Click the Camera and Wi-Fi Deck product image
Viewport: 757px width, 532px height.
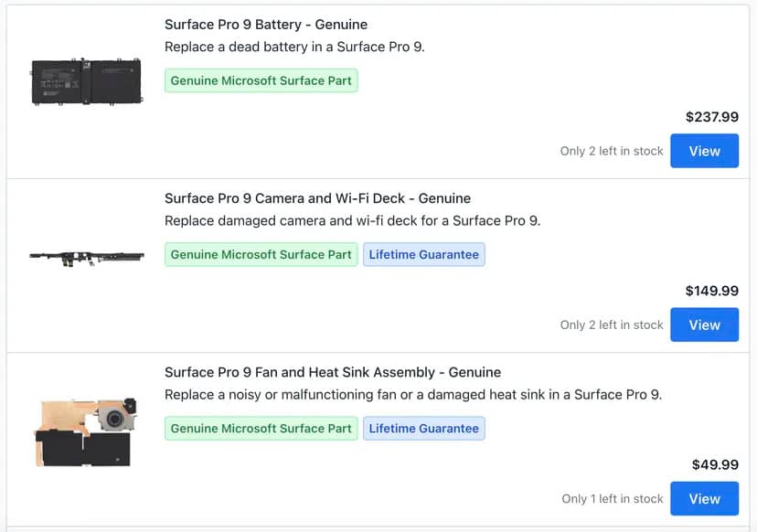pyautogui.click(x=87, y=258)
